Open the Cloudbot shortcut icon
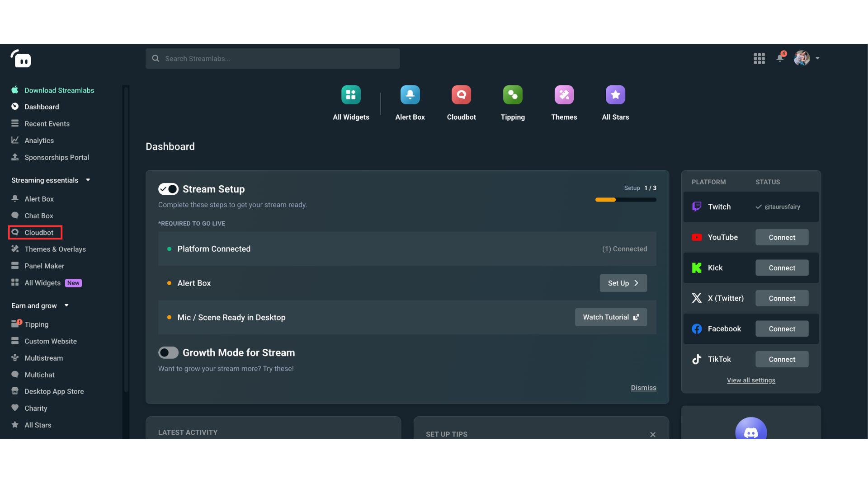This screenshot has height=488, width=868. pos(461,95)
